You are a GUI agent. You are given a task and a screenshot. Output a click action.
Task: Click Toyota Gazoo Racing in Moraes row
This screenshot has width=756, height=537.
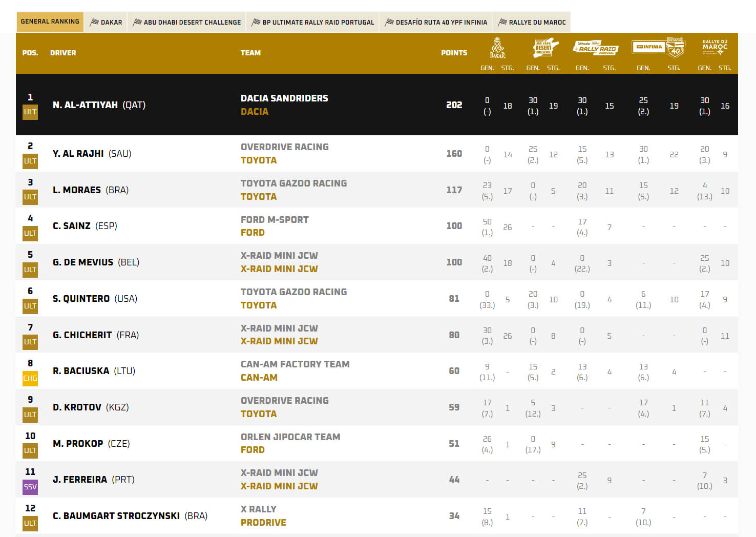coord(293,183)
